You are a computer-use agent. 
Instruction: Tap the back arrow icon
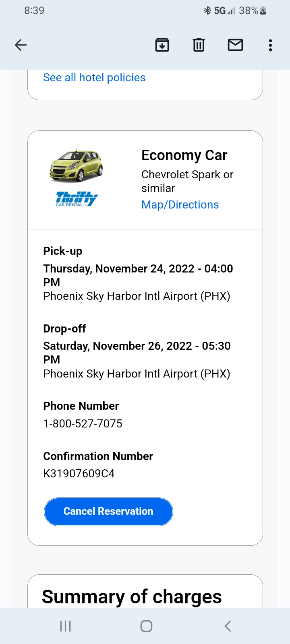pos(21,45)
